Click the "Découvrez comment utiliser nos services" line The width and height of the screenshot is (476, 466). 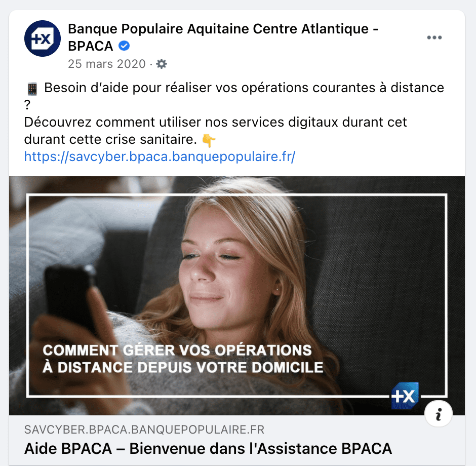[215, 123]
